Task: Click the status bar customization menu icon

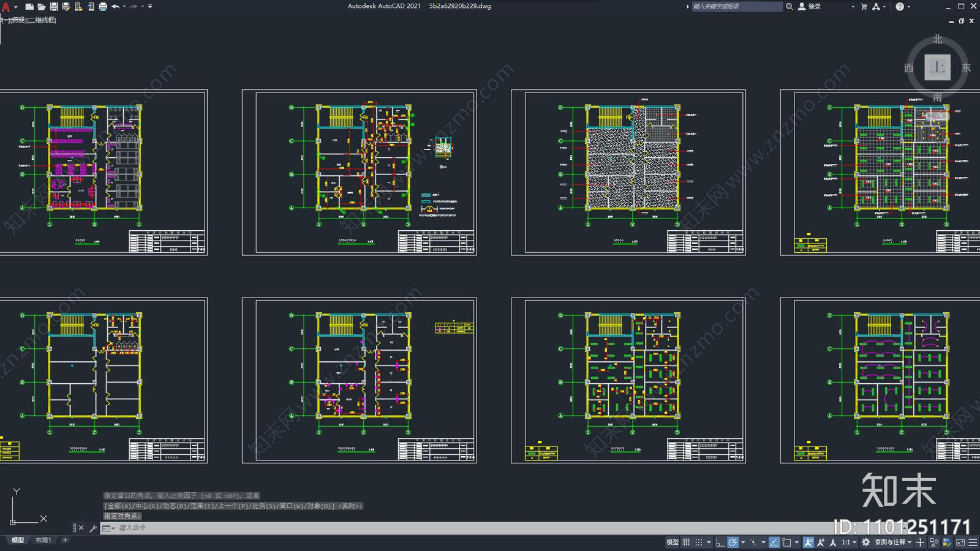Action: click(x=973, y=542)
